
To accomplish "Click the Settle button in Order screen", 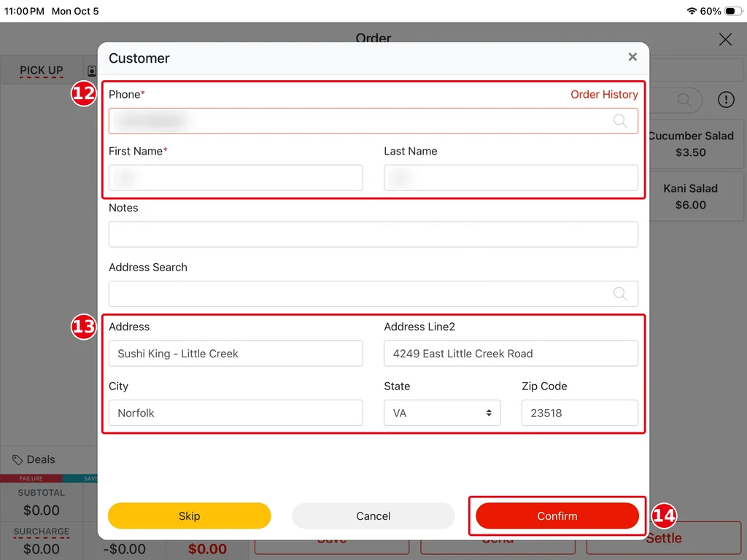I will tap(663, 538).
